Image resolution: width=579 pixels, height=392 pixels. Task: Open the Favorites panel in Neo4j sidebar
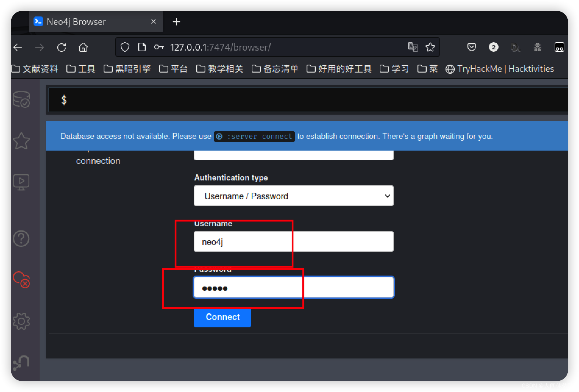pyautogui.click(x=21, y=141)
